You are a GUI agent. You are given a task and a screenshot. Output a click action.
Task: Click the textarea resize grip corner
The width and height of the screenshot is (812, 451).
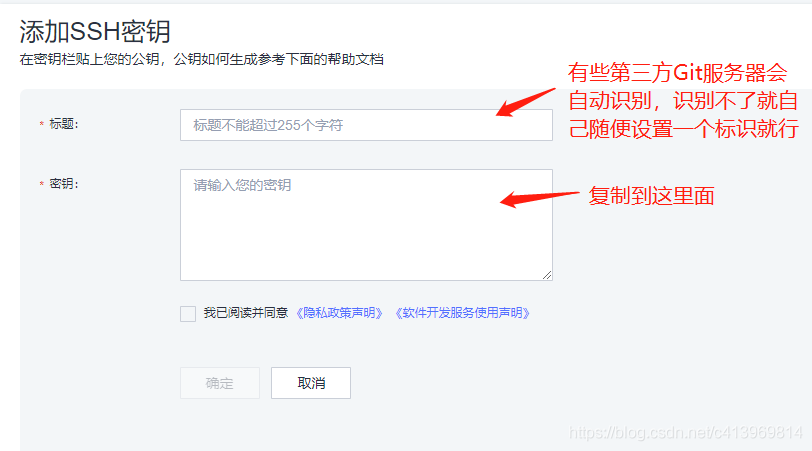[x=547, y=275]
